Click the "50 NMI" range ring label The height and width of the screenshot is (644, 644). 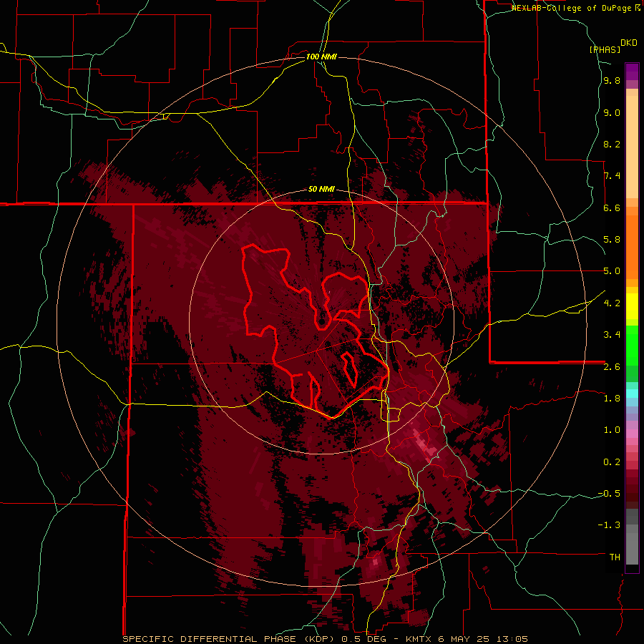click(x=321, y=190)
